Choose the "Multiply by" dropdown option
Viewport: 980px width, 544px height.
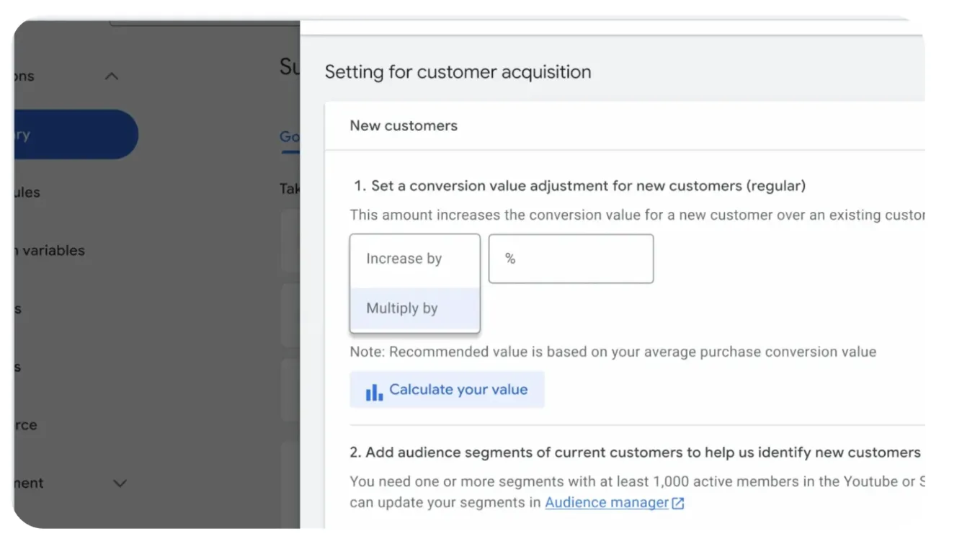(415, 308)
